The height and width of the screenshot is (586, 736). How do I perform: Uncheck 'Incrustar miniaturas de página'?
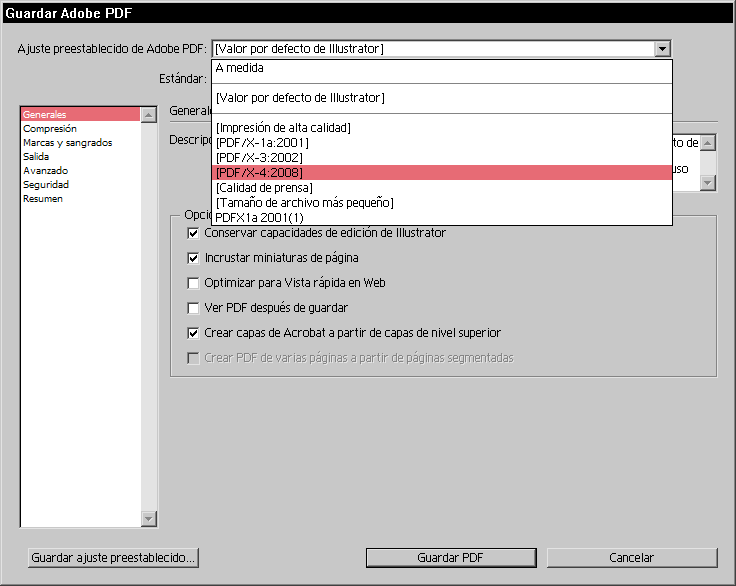193,258
